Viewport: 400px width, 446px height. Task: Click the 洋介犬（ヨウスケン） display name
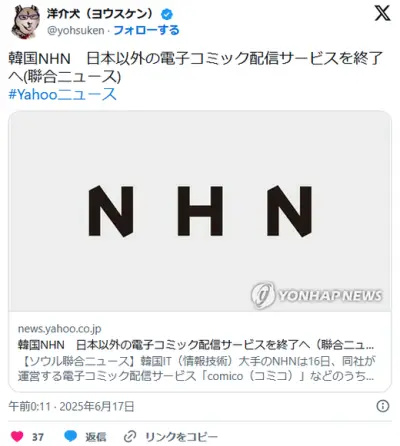pos(102,14)
